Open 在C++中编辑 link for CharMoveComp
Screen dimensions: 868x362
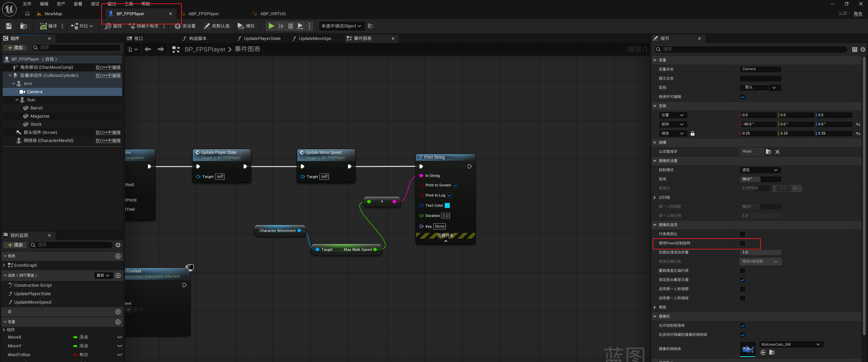click(108, 67)
